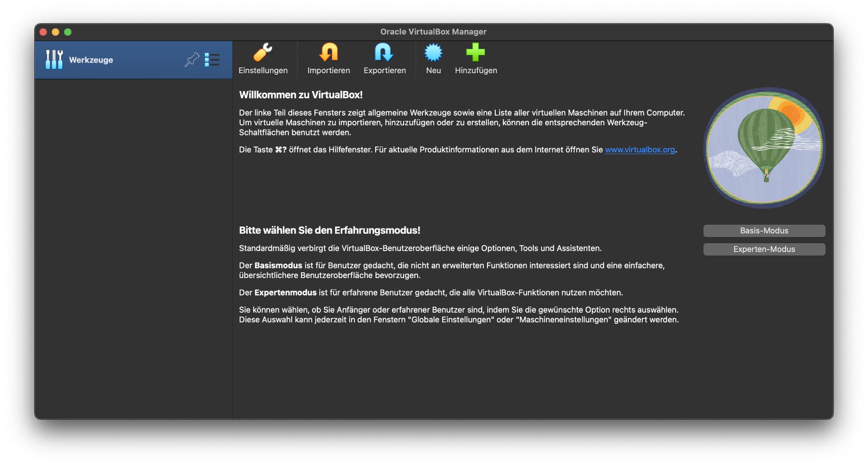Minimize the window with the yellow button
868x465 pixels.
pyautogui.click(x=55, y=32)
